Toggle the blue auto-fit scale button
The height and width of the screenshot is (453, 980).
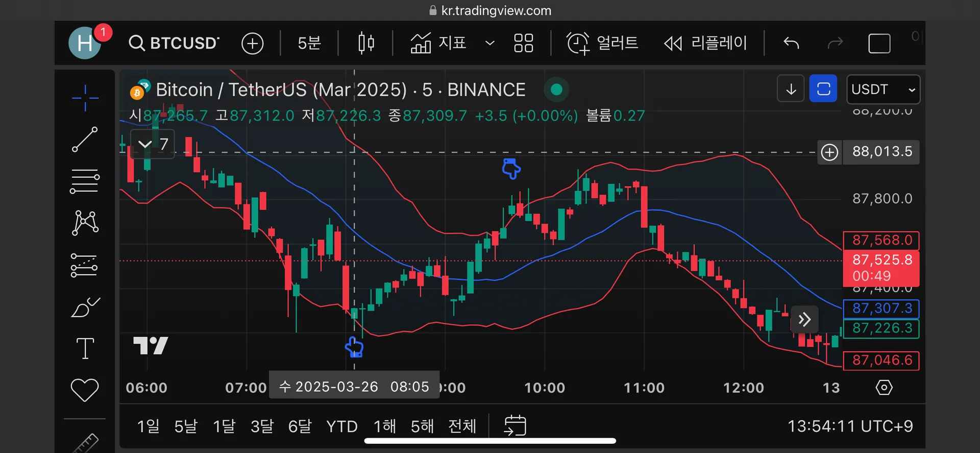click(x=823, y=89)
